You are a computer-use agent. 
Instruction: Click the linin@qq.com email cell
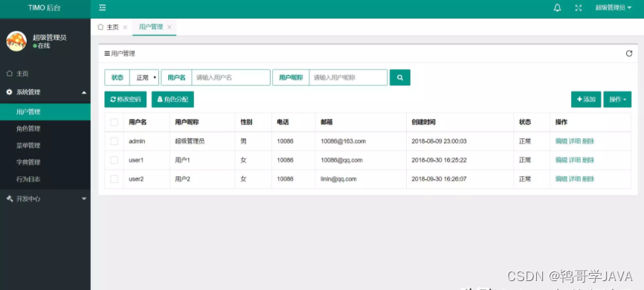click(x=338, y=178)
